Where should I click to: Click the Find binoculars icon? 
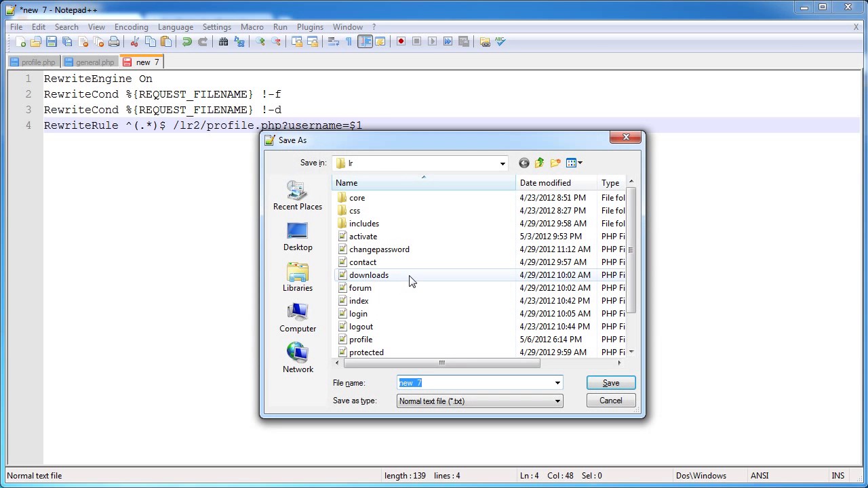click(x=224, y=42)
